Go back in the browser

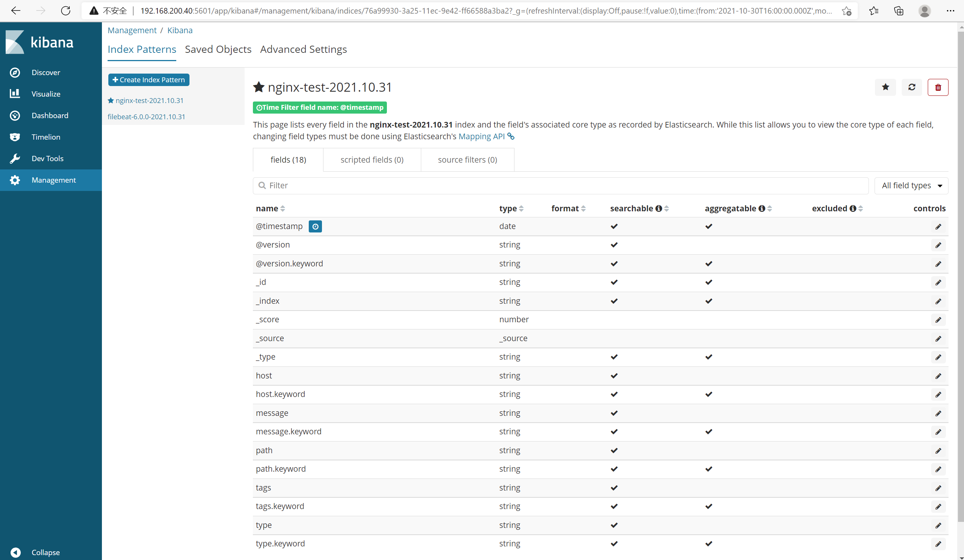coord(16,11)
